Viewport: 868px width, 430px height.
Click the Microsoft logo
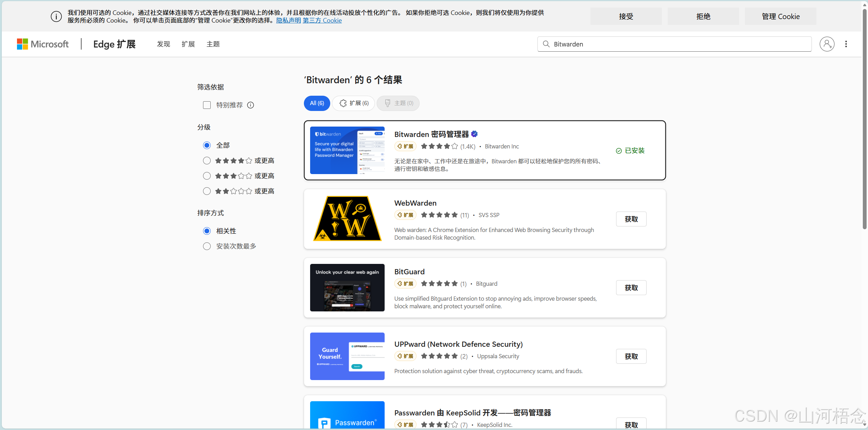43,44
